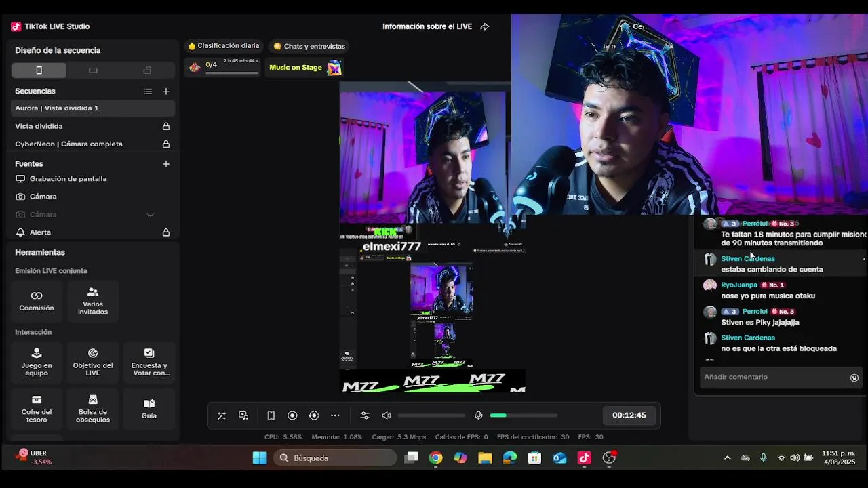Click the share arrow icon
Image resolution: width=868 pixels, height=488 pixels.
[485, 27]
